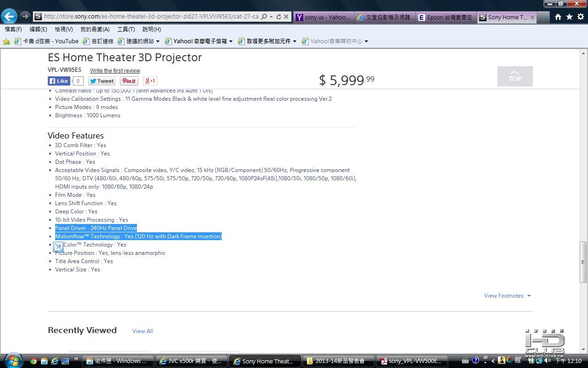
Task: Click the volume speaker tray icon
Action: 548,361
